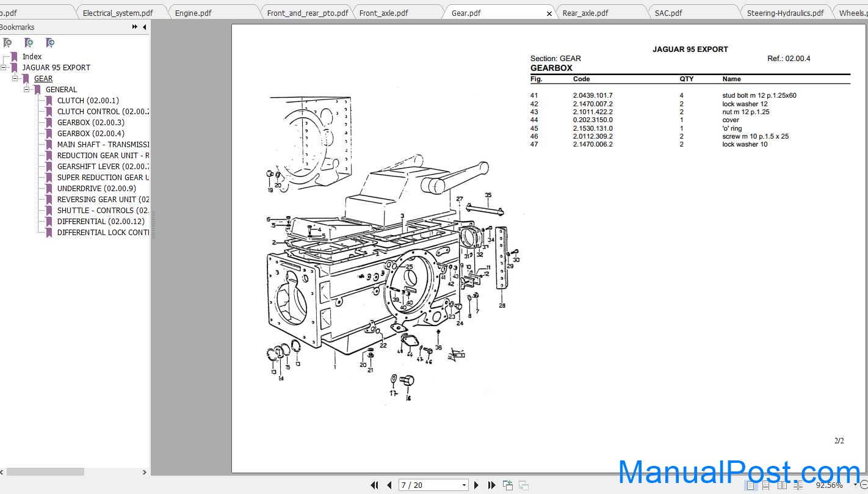Open the DIFFERENTIAL LOCK CONTROL bookmark
Screen dimensions: 868x494
click(x=103, y=233)
